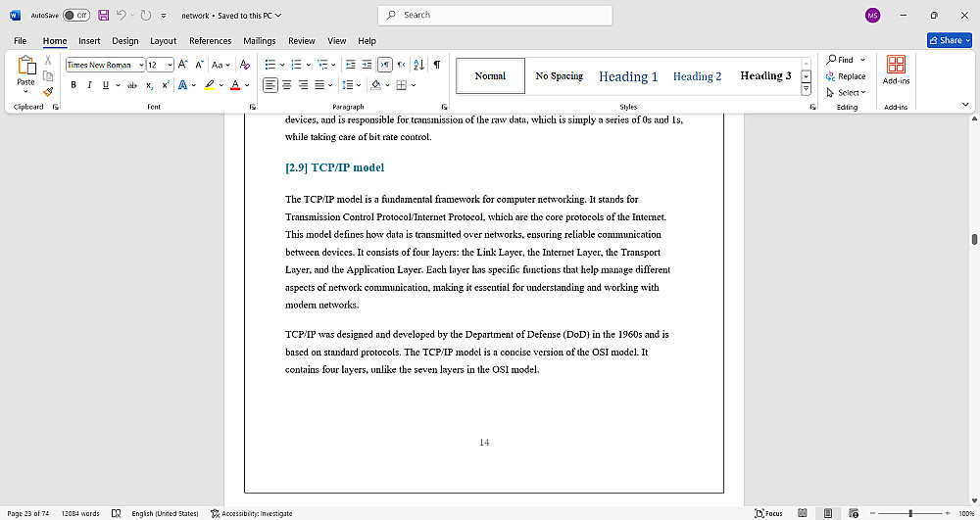Screen dimensions: 980x520
Task: Apply superscript formatting
Action: [x=166, y=85]
